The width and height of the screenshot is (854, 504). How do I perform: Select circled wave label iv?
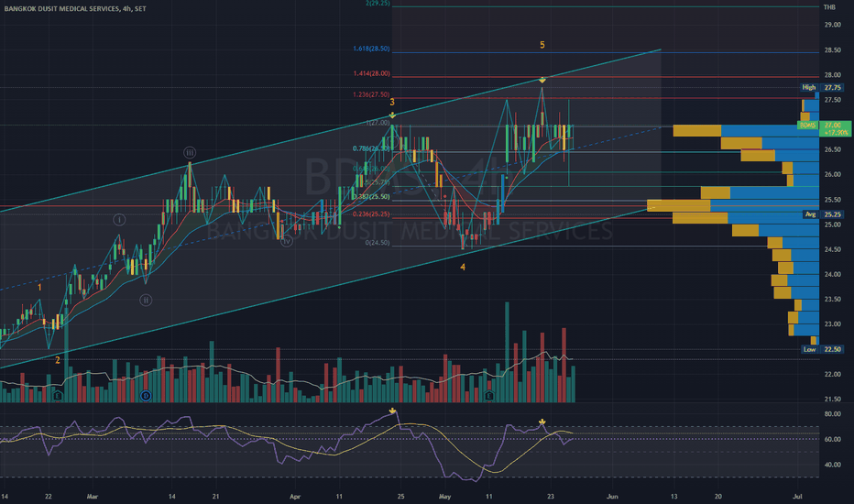[x=287, y=241]
